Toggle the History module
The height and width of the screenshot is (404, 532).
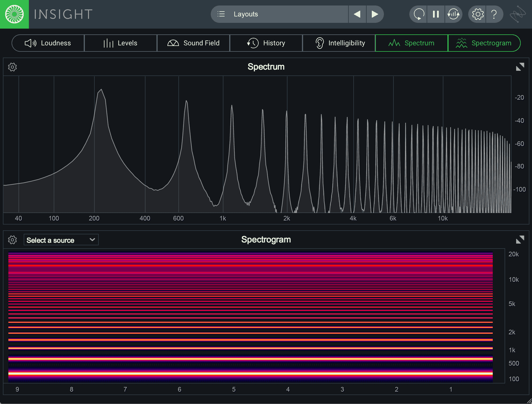tap(266, 43)
